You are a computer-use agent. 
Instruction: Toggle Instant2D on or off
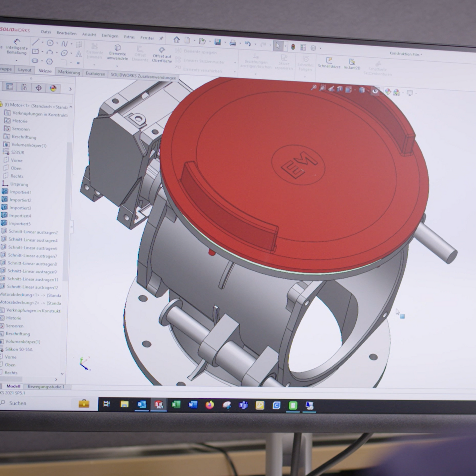pos(352,64)
